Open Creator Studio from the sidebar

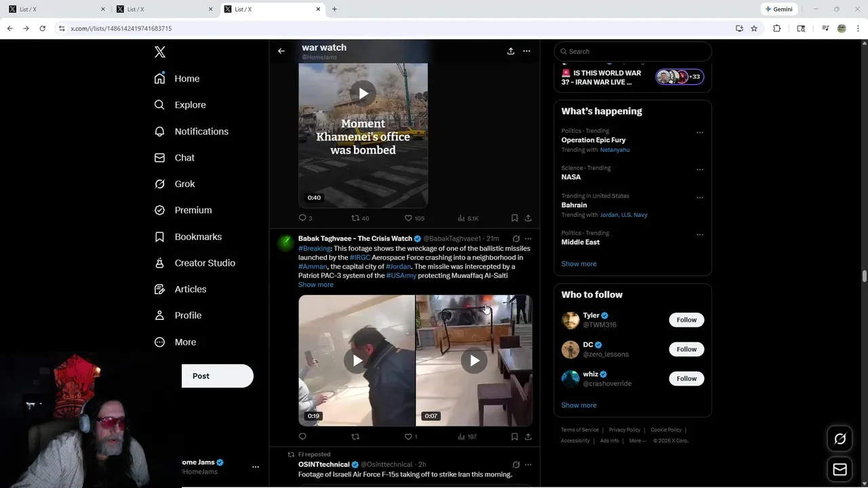[x=195, y=263]
